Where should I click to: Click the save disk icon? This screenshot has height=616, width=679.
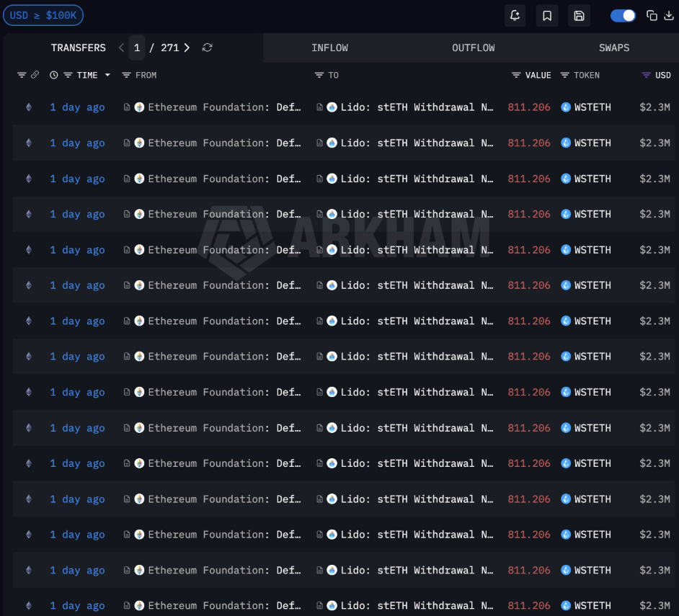[x=579, y=16]
